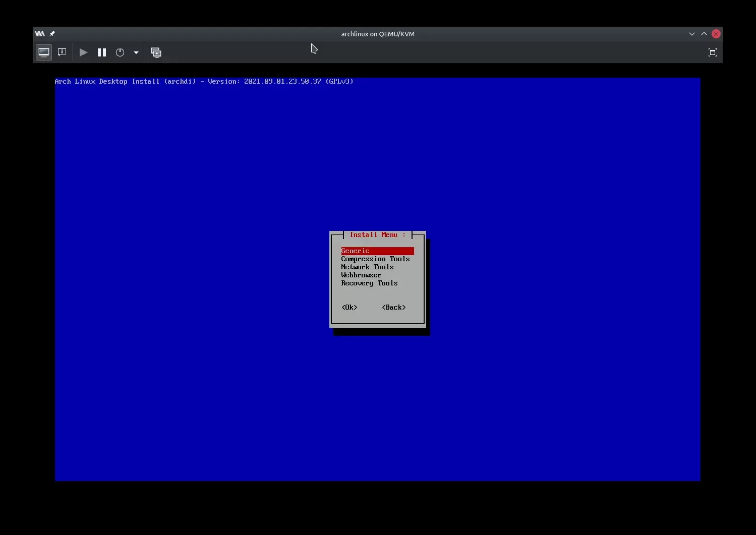The height and width of the screenshot is (535, 756).
Task: Minimize window with the down chevron
Action: click(x=692, y=34)
